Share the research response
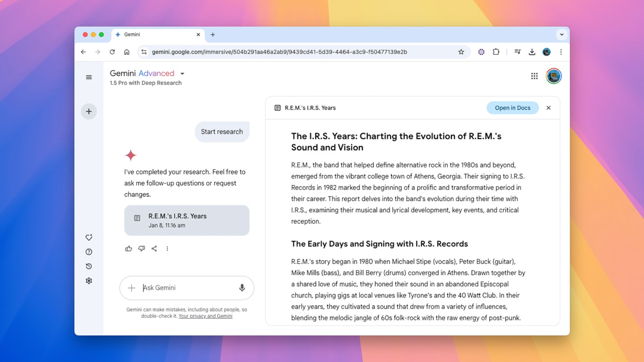Image resolution: width=644 pixels, height=362 pixels. tap(154, 248)
